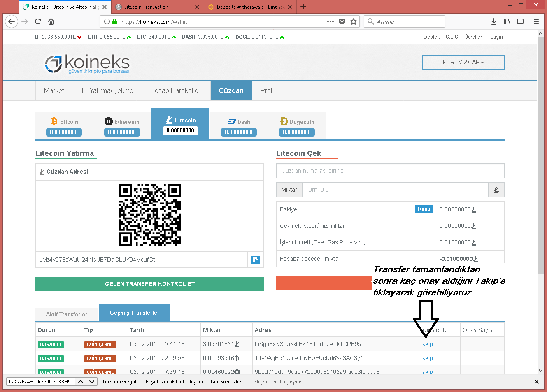Click the Litecoin deposit QR code
Screen dimensions: 547x392
[150, 215]
